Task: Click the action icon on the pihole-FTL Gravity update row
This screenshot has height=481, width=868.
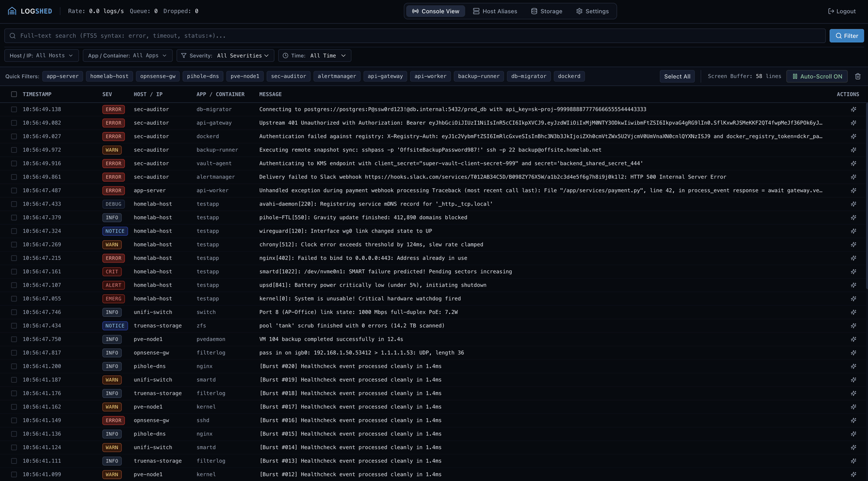Action: click(x=853, y=218)
